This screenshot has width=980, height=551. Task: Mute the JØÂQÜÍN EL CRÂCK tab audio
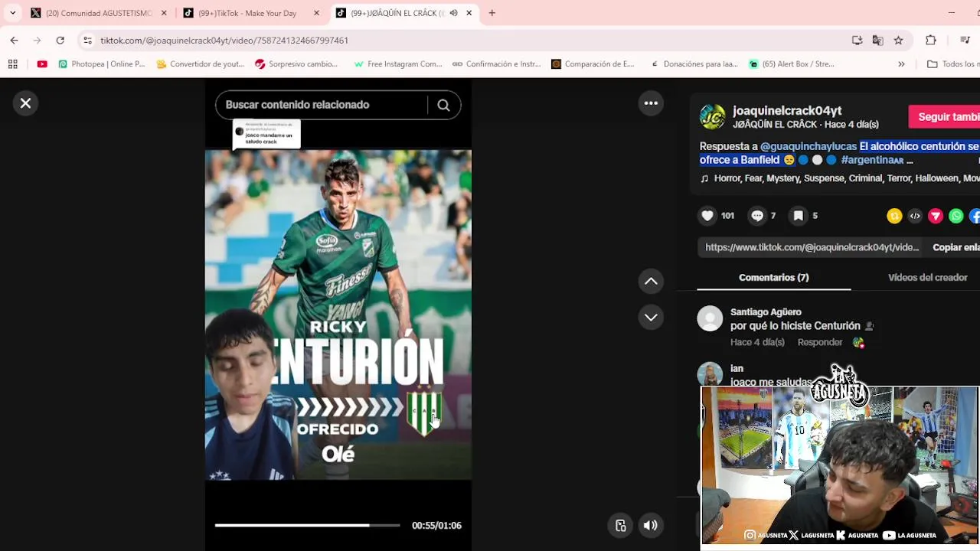click(453, 13)
